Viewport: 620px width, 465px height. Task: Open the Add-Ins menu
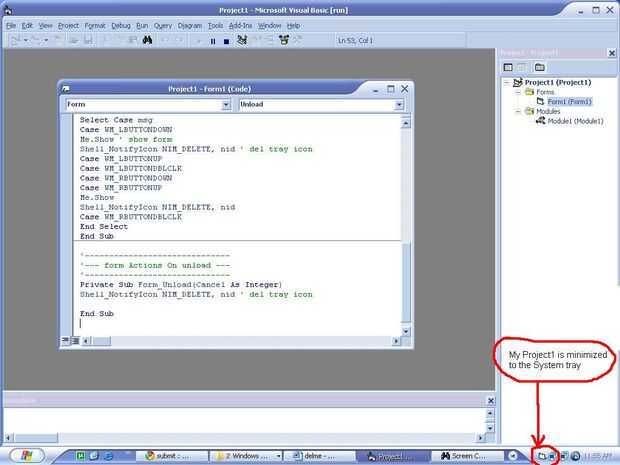coord(240,26)
